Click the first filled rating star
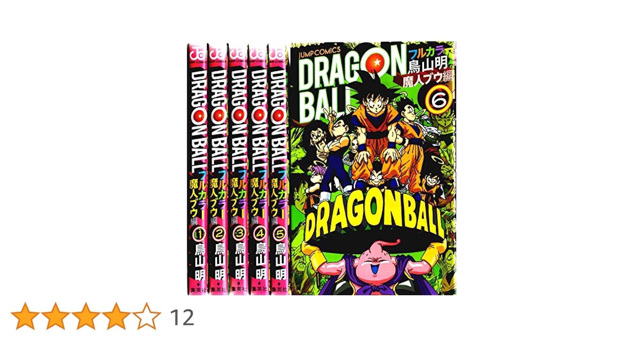The width and height of the screenshot is (644, 337). [25, 316]
